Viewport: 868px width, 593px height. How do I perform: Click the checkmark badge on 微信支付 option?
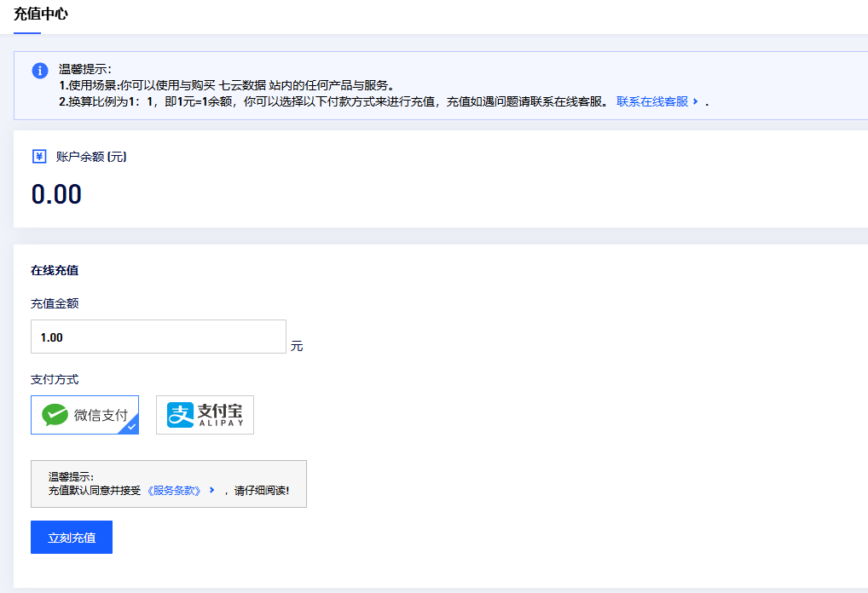coord(130,426)
